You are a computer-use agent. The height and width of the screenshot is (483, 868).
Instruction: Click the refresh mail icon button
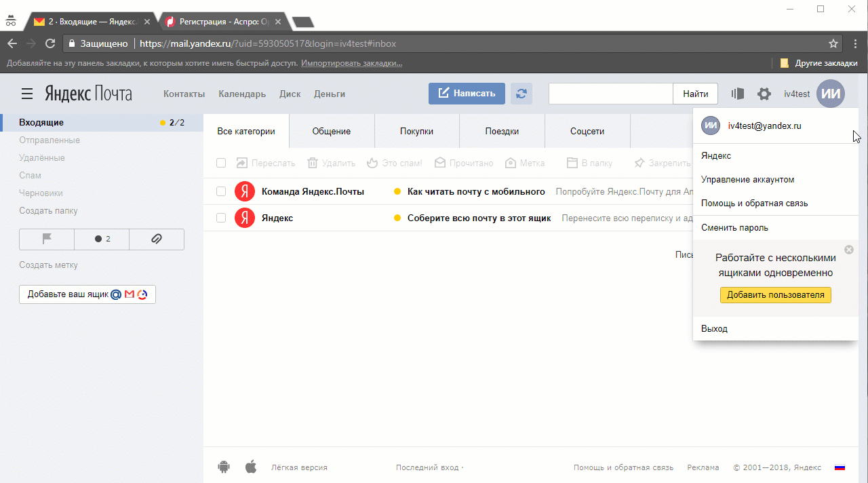click(x=521, y=94)
